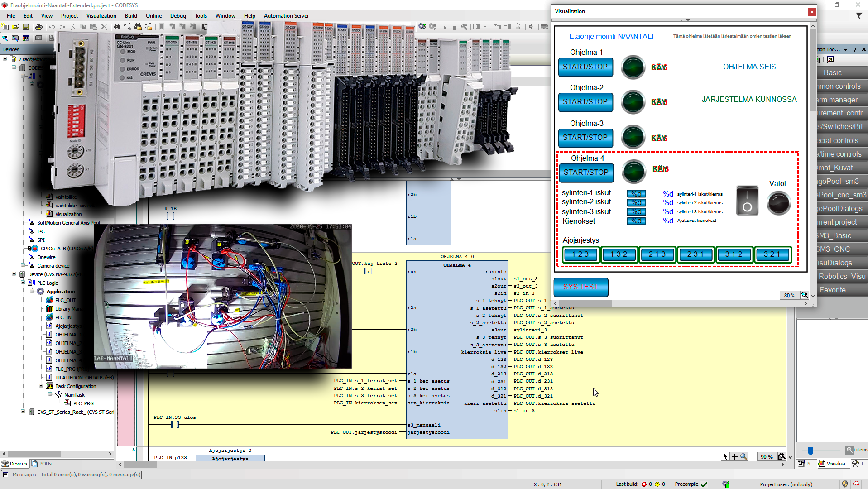Image resolution: width=868 pixels, height=489 pixels.
Task: Select the 2-1-3 Ajojärjestys option
Action: [x=657, y=254]
